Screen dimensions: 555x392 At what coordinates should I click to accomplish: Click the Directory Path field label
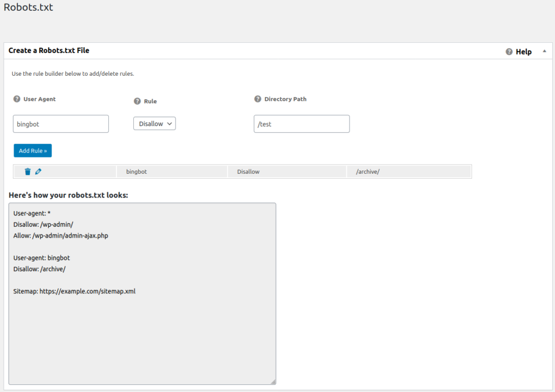pyautogui.click(x=285, y=99)
